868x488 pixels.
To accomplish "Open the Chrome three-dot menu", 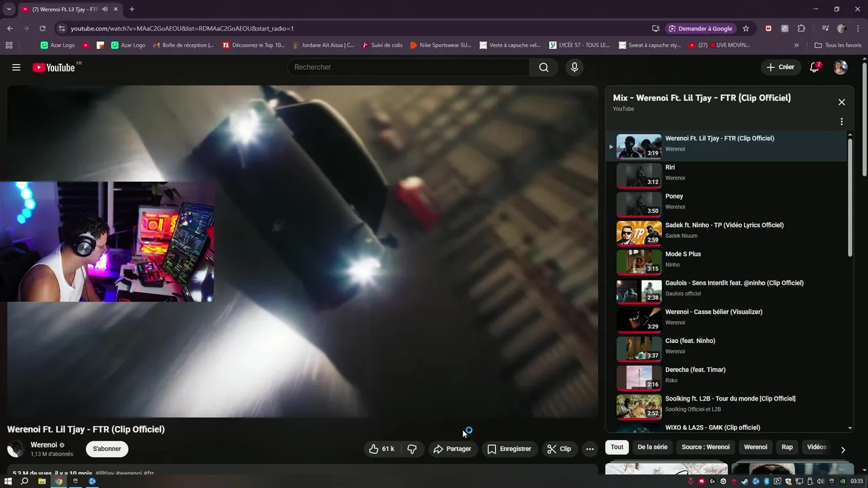I will 858,28.
